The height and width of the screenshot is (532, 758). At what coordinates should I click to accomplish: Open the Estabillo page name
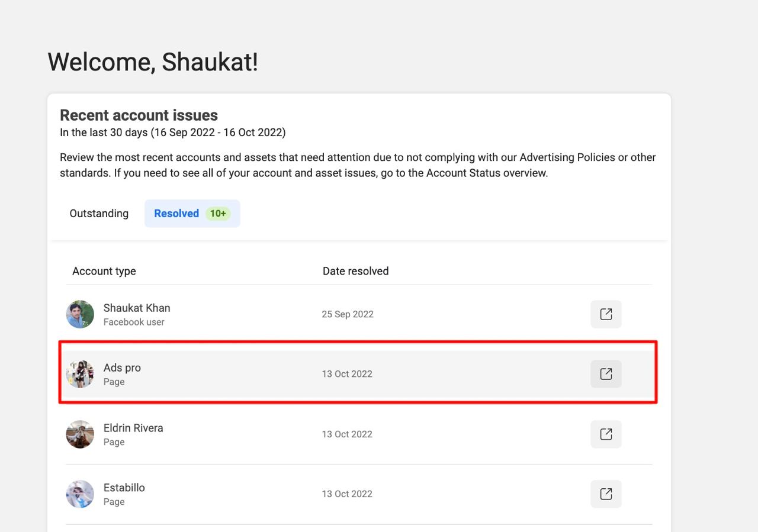coord(124,488)
